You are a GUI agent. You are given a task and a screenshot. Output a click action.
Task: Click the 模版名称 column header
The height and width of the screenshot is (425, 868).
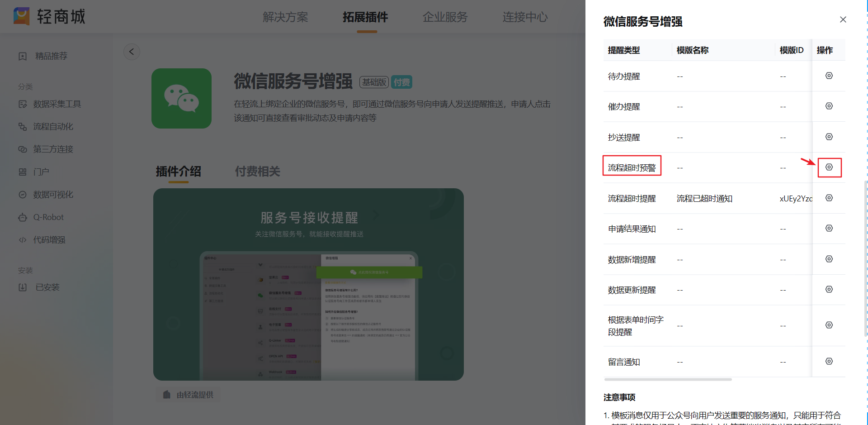coord(693,50)
